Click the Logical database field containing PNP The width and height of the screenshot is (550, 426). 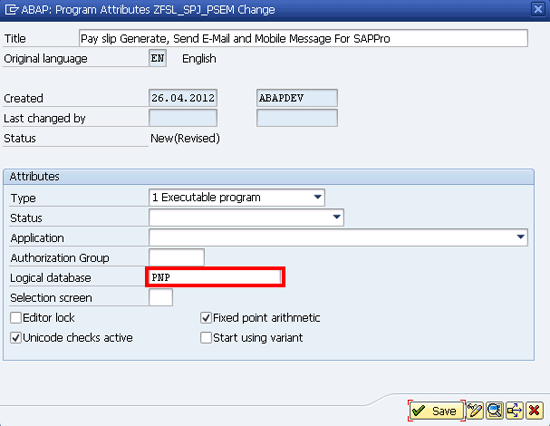coord(215,277)
